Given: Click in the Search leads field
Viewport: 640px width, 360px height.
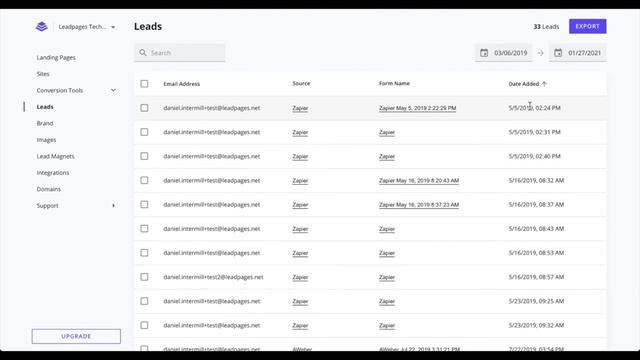Looking at the screenshot, I should (180, 53).
